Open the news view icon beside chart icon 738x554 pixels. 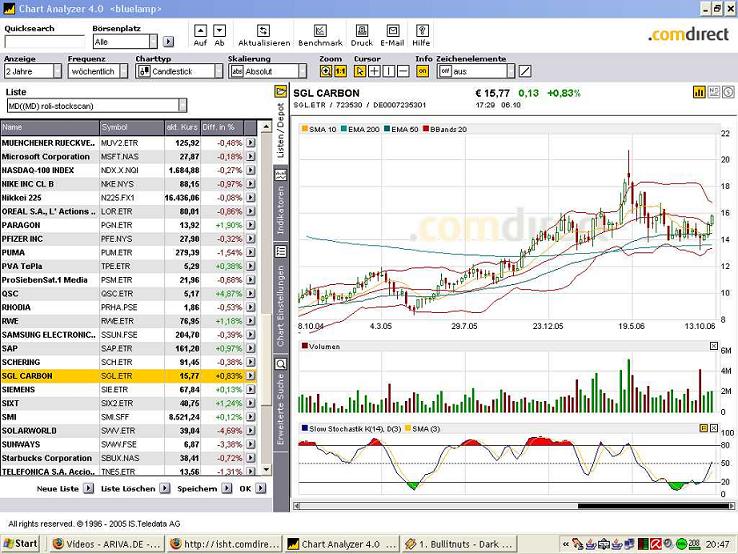714,92
